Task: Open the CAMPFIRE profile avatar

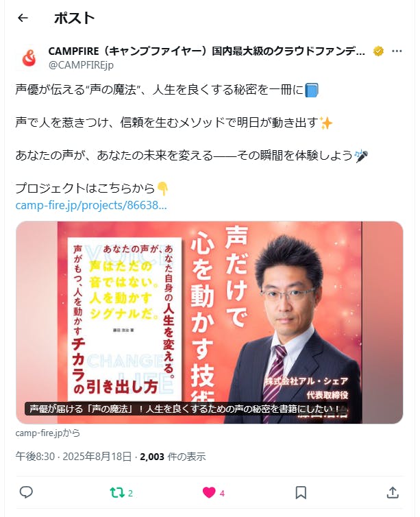Action: click(x=29, y=58)
